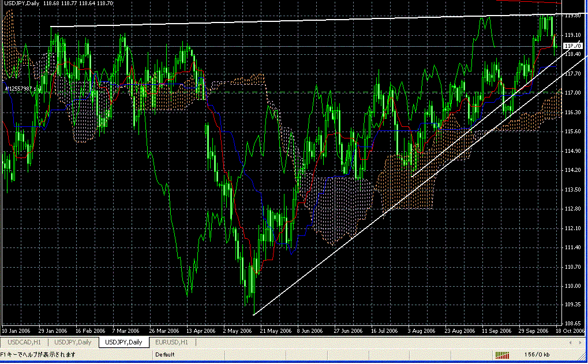Click the 117.00 price scale label
The height and width of the screenshot is (364, 588).
tap(572, 93)
